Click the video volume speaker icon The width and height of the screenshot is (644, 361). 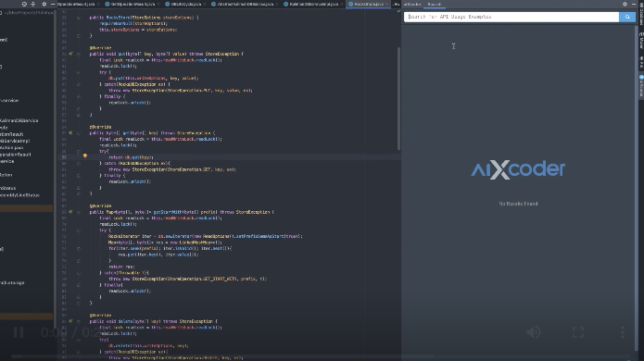534,332
